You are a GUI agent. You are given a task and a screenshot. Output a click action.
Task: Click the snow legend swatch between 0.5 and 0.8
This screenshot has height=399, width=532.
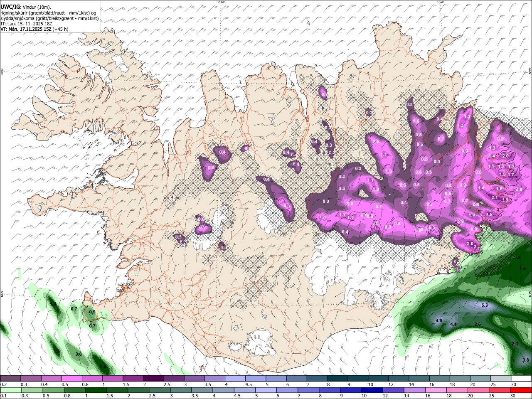pyautogui.click(x=71, y=379)
